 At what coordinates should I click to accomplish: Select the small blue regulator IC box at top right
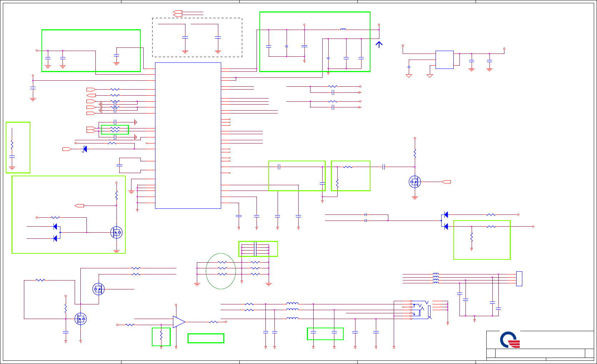[x=444, y=60]
